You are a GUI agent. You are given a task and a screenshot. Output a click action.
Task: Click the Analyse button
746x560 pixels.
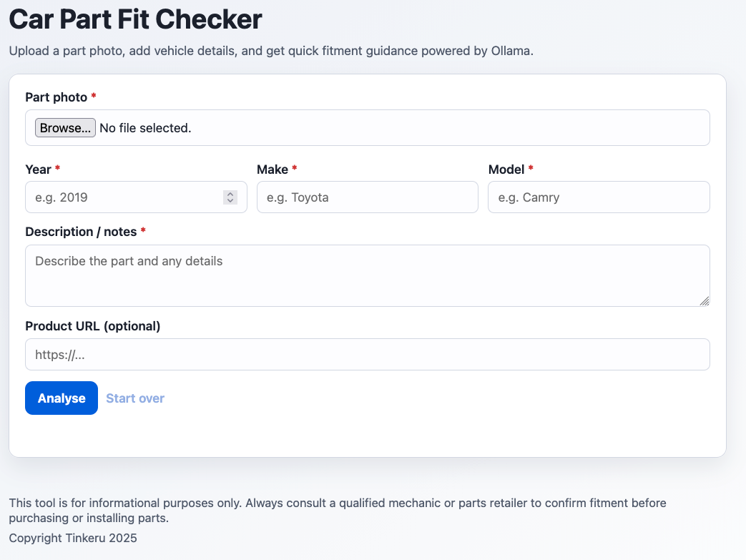[61, 398]
